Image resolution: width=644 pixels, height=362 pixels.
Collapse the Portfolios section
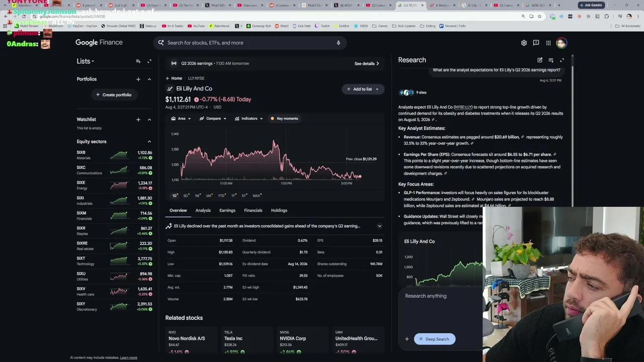[149, 79]
